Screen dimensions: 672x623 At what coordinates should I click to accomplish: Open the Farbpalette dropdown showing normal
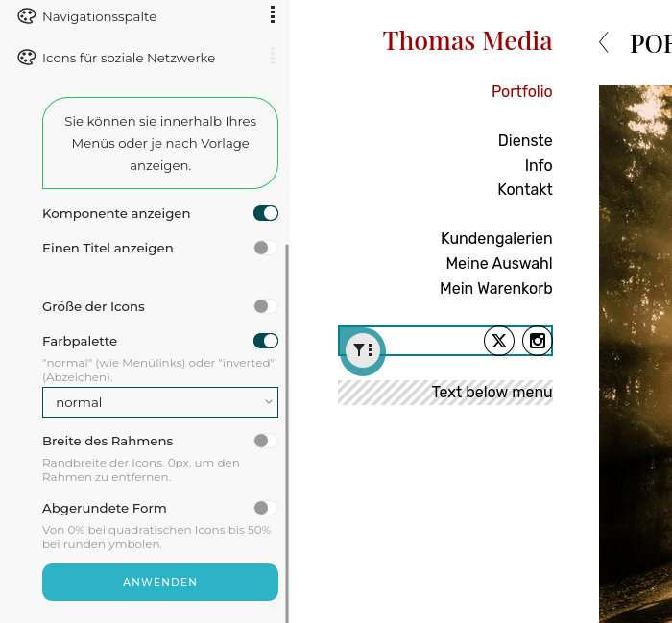click(160, 402)
